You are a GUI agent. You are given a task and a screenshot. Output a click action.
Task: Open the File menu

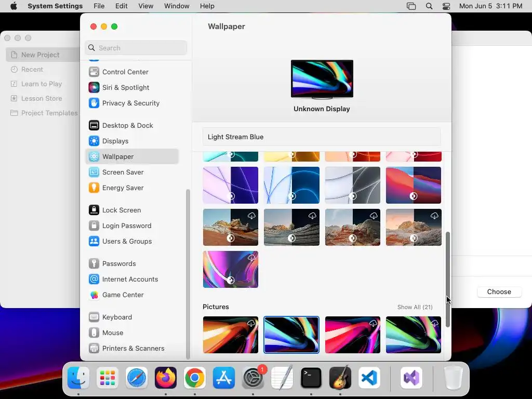coord(99,6)
